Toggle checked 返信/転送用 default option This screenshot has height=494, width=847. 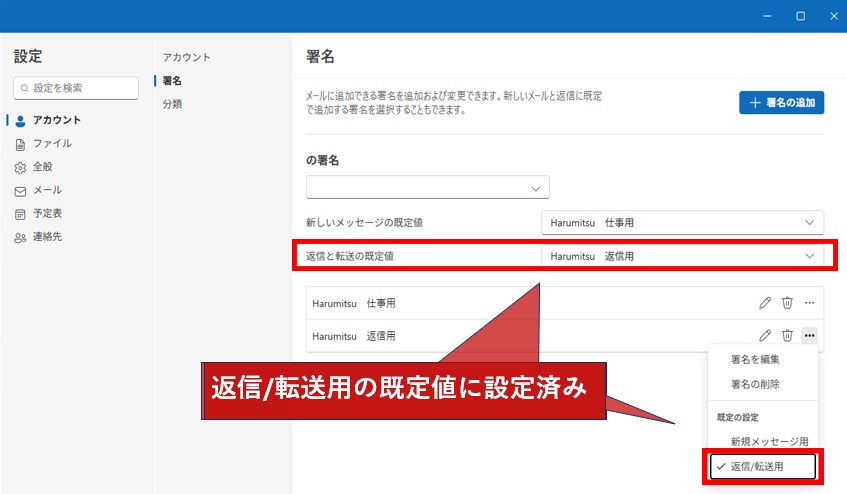coord(764,466)
